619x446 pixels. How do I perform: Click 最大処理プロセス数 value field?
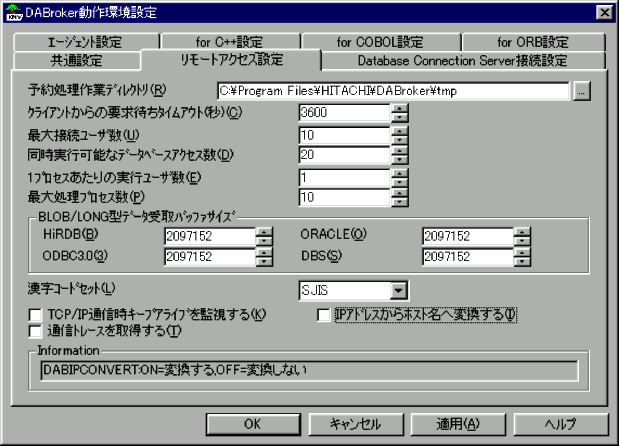tap(344, 197)
